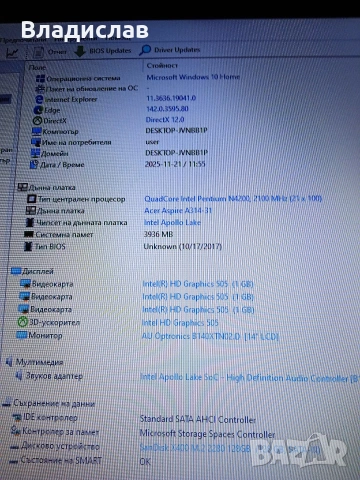
Task: Open the 142.0.3595.80 Edge version link
Action: 167,109
